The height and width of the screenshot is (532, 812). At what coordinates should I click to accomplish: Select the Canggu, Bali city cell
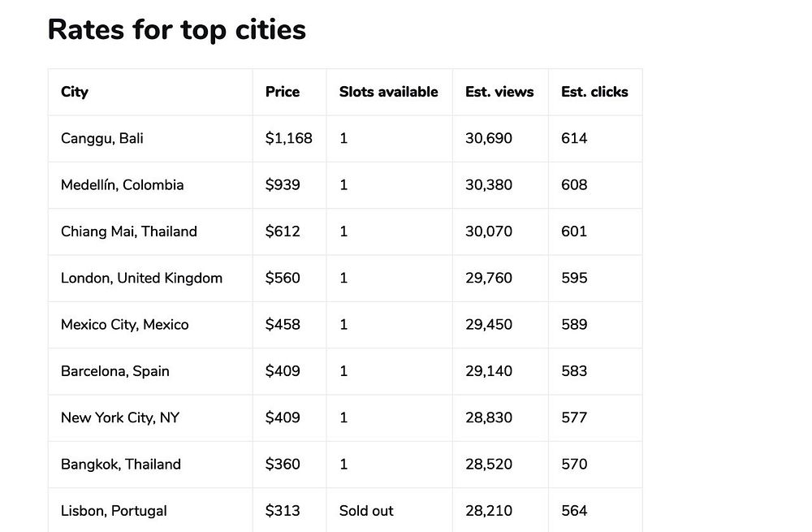(x=102, y=138)
